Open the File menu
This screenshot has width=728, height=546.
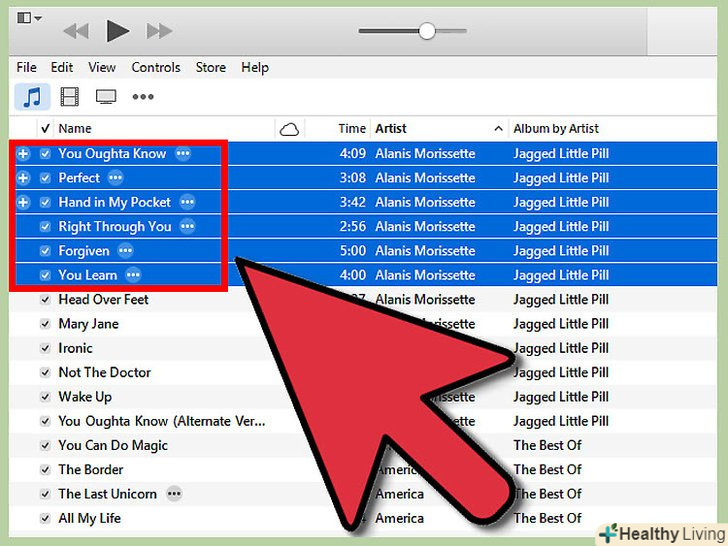coord(26,68)
